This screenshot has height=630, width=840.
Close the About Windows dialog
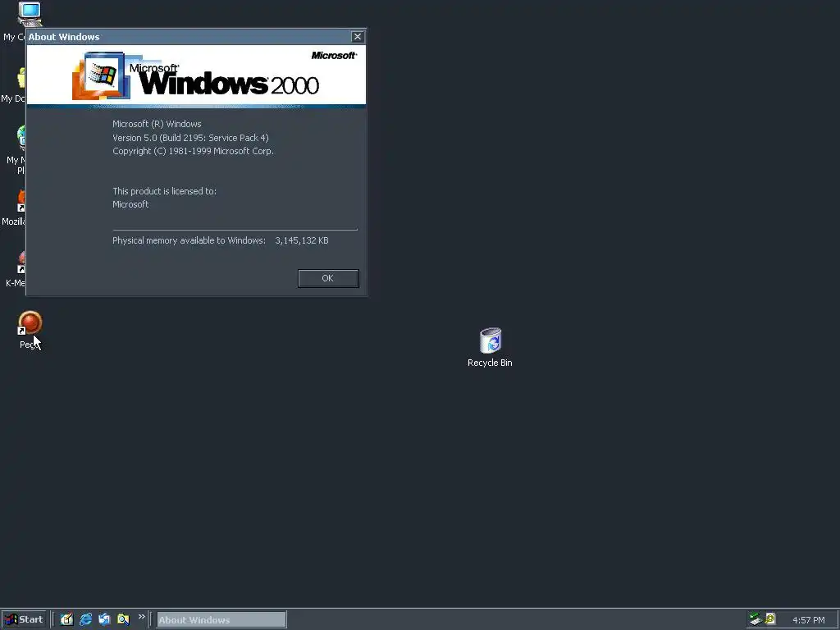pos(358,36)
